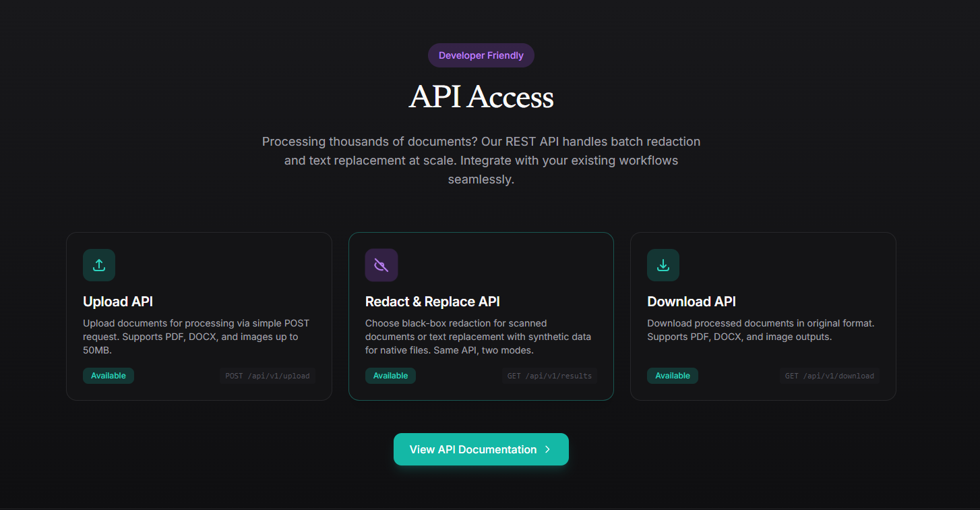Click the API Access title link
Screen dimensions: 980x510
coord(481,96)
